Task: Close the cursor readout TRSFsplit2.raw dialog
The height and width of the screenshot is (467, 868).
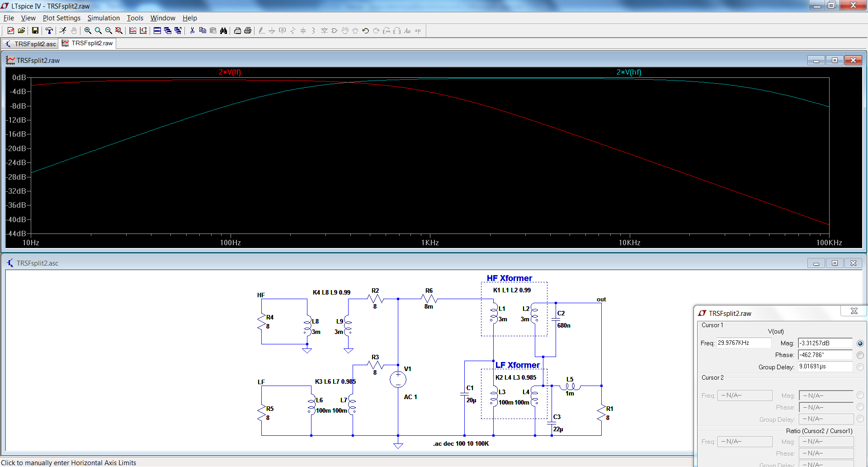Action: (x=854, y=311)
